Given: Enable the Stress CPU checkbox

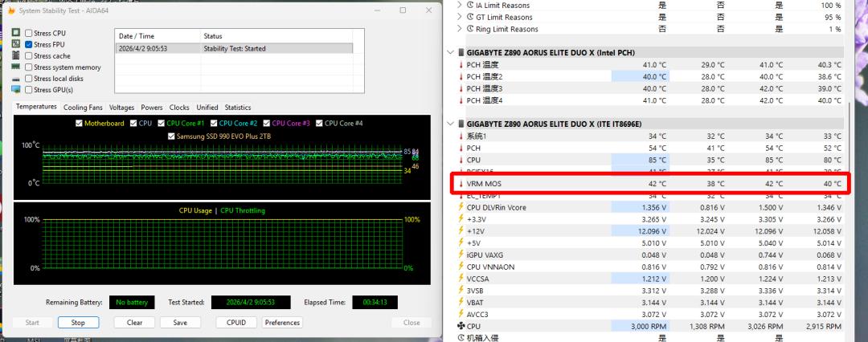Looking at the screenshot, I should 28,33.
